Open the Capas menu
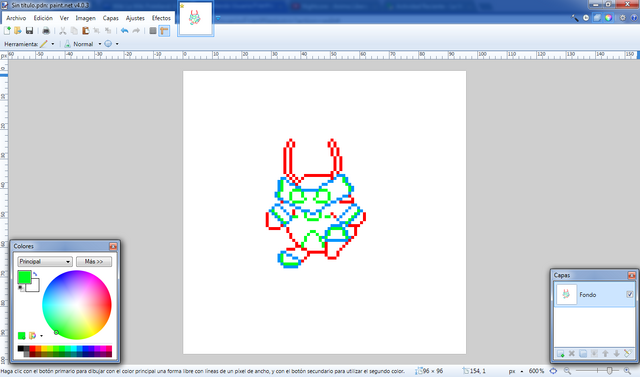 [x=110, y=18]
